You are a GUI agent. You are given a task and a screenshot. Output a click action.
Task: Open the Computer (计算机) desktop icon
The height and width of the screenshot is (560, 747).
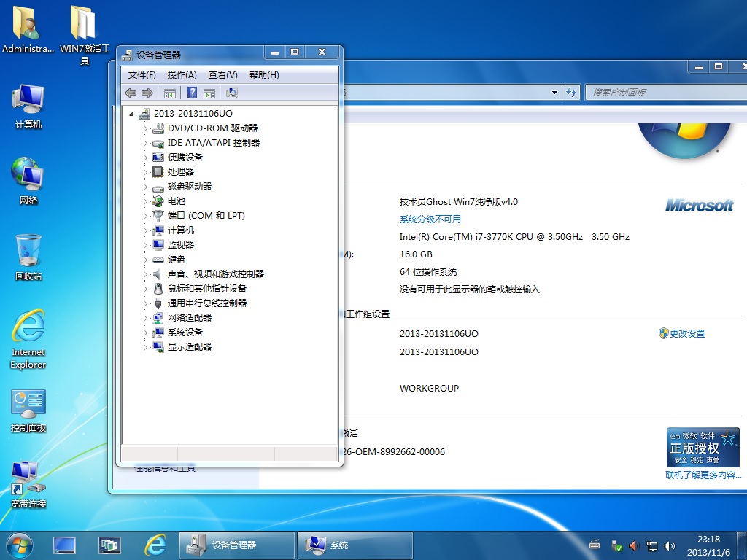pos(28,106)
